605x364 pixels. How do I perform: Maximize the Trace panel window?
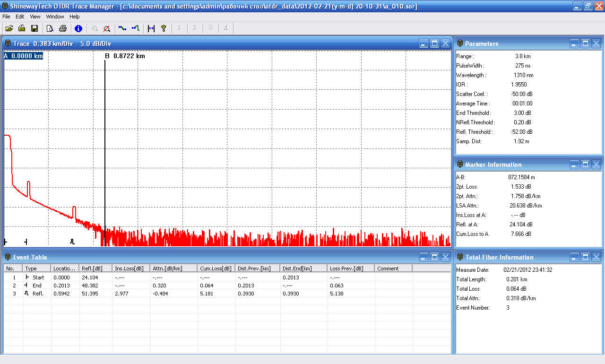(x=434, y=43)
